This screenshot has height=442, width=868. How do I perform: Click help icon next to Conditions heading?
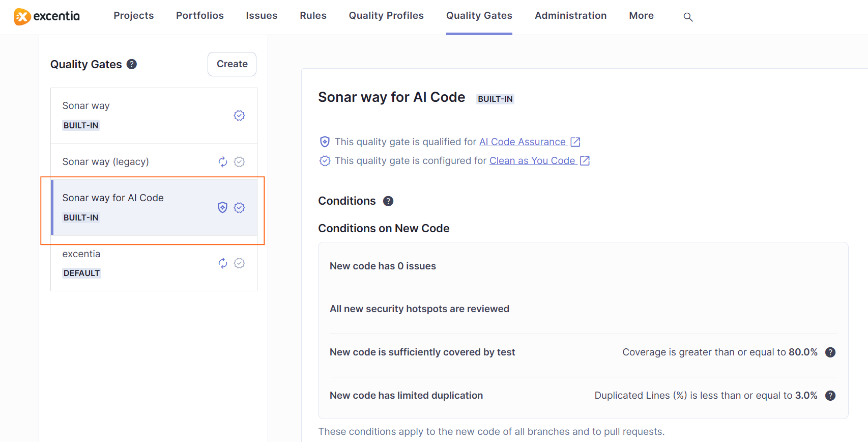coord(388,201)
